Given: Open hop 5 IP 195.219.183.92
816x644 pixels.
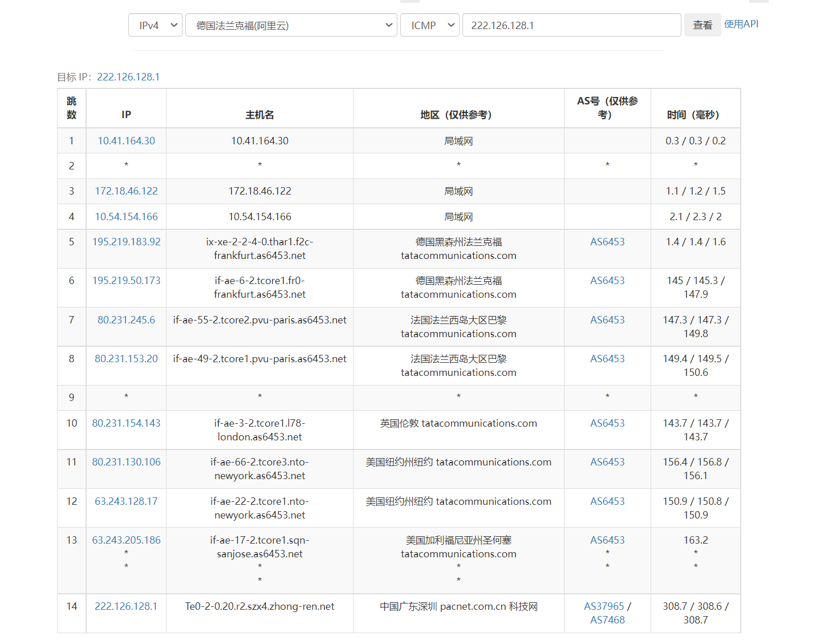Looking at the screenshot, I should (x=126, y=242).
